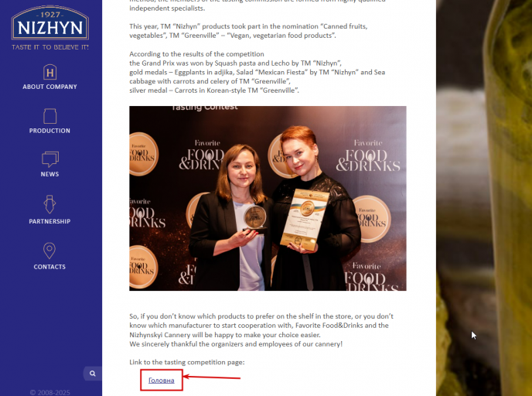This screenshot has height=396, width=532.
Task: Click the Production jar icon
Action: click(49, 116)
